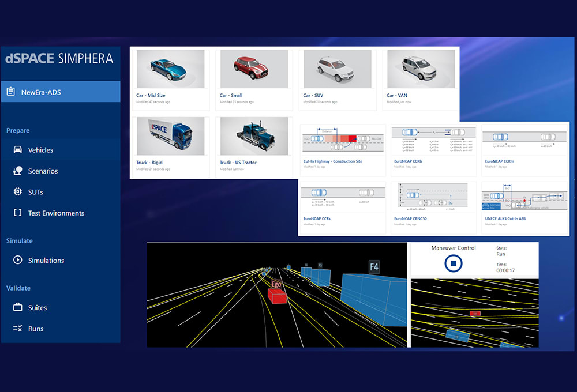Screen dimensions: 577x392
Task: Open the Prepare section header
Action: pos(17,130)
